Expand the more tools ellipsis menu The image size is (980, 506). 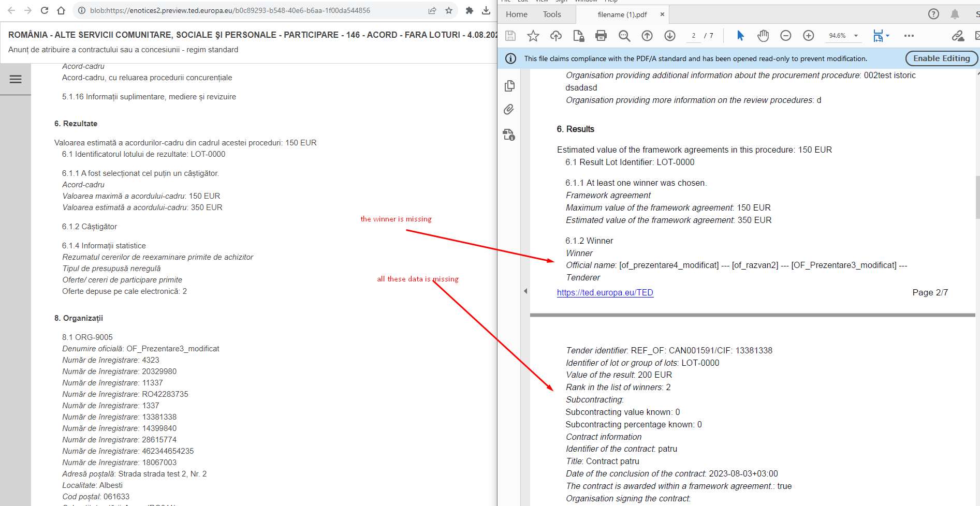pos(909,36)
